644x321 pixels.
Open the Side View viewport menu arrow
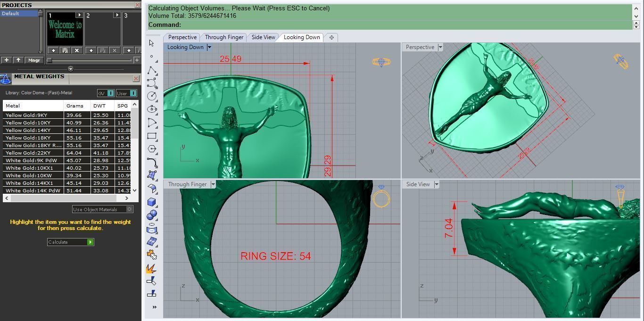pyautogui.click(x=437, y=184)
